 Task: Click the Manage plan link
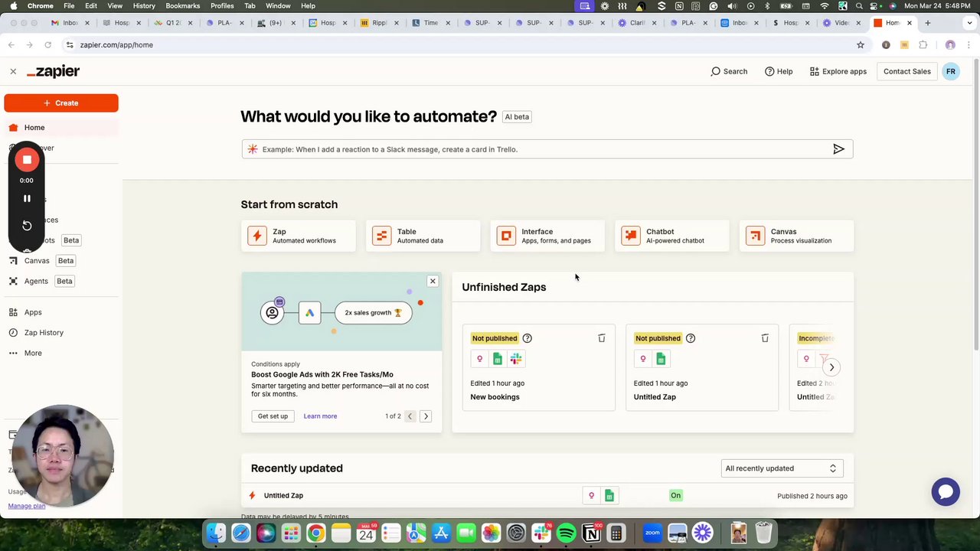tap(27, 506)
